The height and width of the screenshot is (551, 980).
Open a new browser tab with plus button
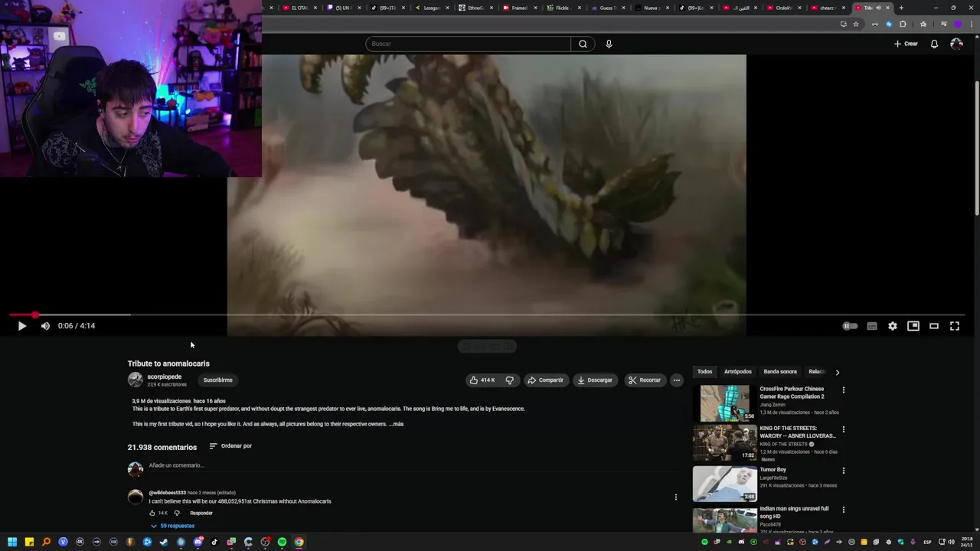tap(901, 8)
